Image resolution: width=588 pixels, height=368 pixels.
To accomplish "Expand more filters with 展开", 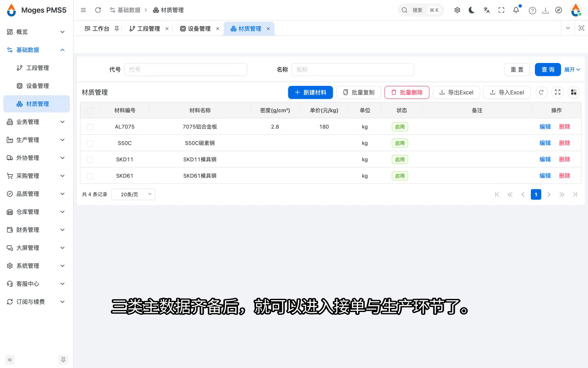I will tap(572, 70).
